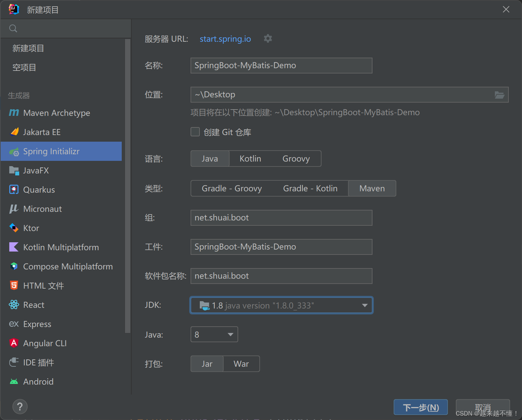
Task: Click the Kotlin Multiplatform icon
Action: click(x=14, y=247)
